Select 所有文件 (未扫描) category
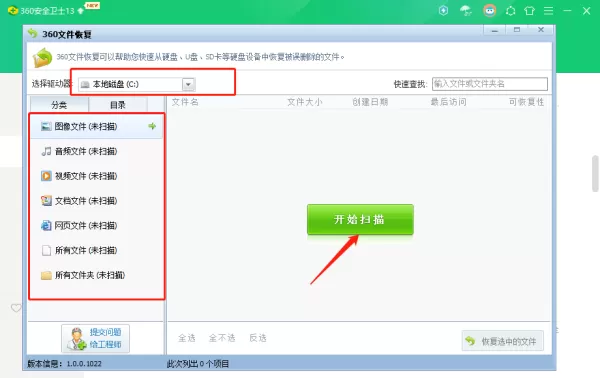This screenshot has width=600, height=378. pos(96,250)
